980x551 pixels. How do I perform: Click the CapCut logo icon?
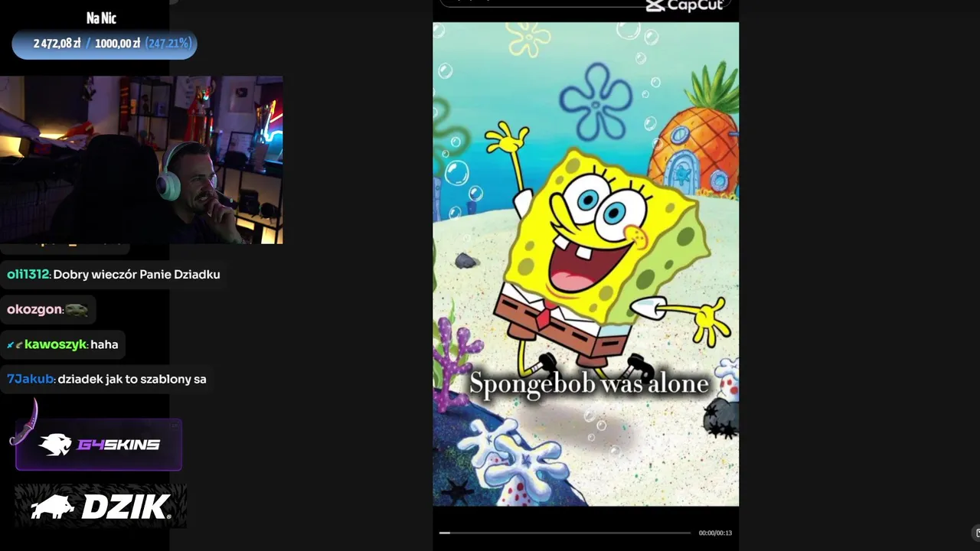pos(655,5)
